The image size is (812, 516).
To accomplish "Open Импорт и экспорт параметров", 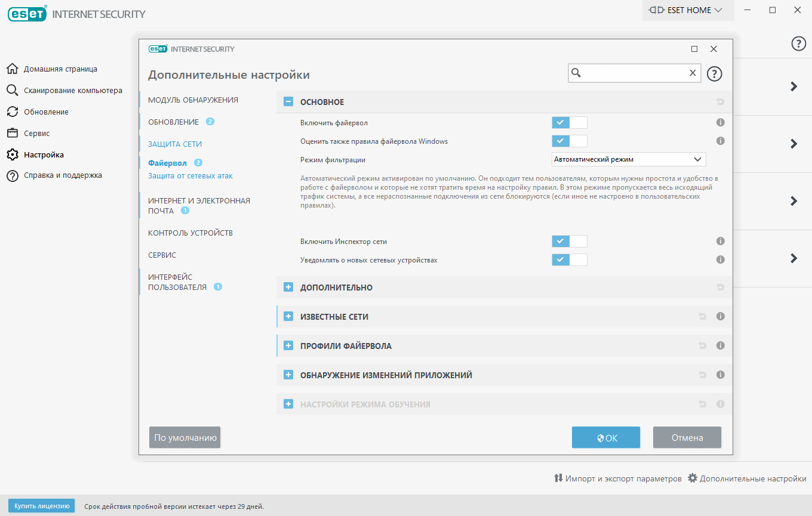I will [617, 478].
